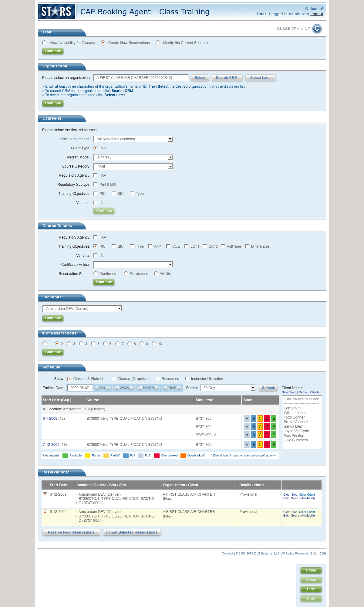The image size is (364, 607).
Task: Step back one week using left arrow
Action: click(x=117, y=388)
